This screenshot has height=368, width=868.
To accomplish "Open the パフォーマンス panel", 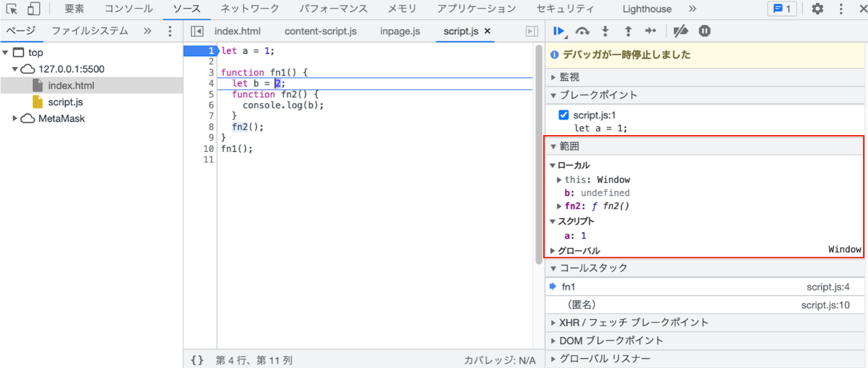I will click(334, 9).
